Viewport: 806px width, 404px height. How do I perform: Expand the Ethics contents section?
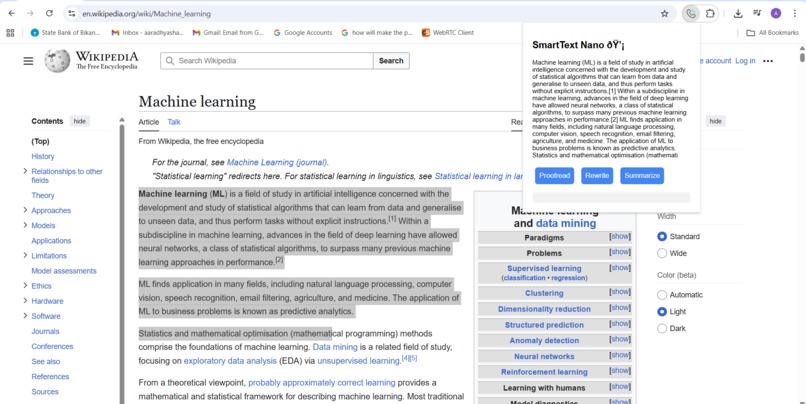(25, 286)
